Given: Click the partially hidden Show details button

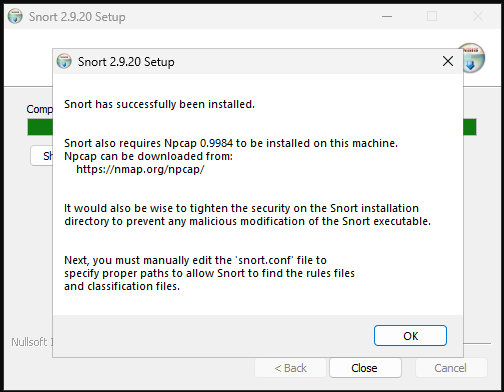Looking at the screenshot, I should (42, 156).
